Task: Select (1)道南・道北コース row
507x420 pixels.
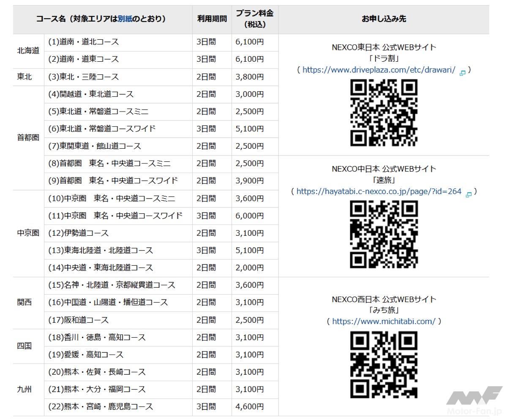Action: (x=118, y=42)
